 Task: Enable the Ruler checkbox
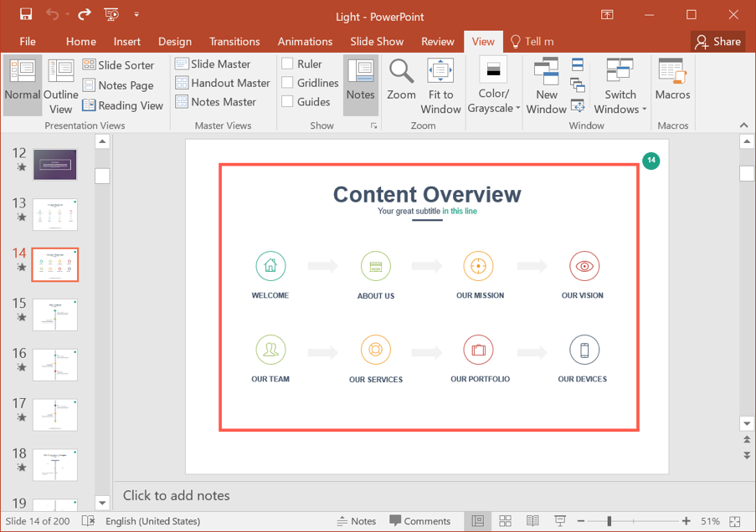[287, 64]
